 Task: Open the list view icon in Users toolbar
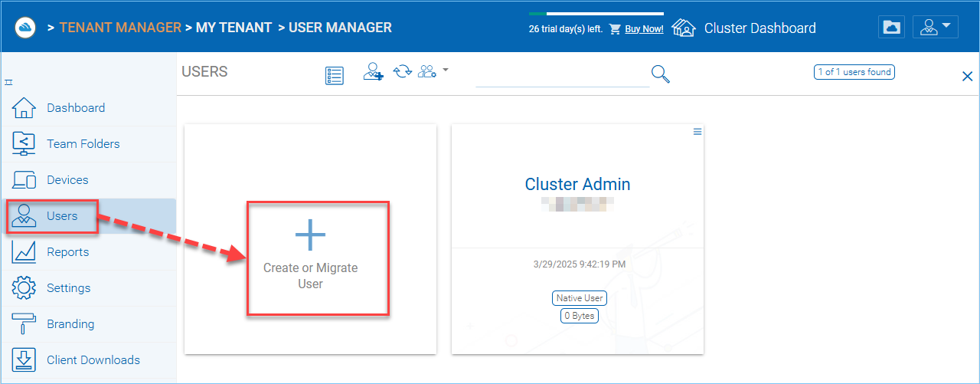pyautogui.click(x=335, y=75)
